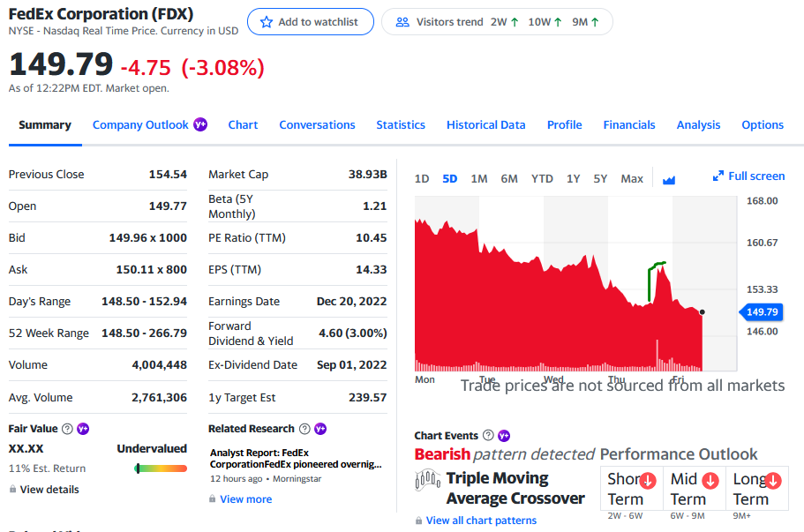
Task: Click the Bid value 149.96 x 1000
Action: pyautogui.click(x=147, y=238)
